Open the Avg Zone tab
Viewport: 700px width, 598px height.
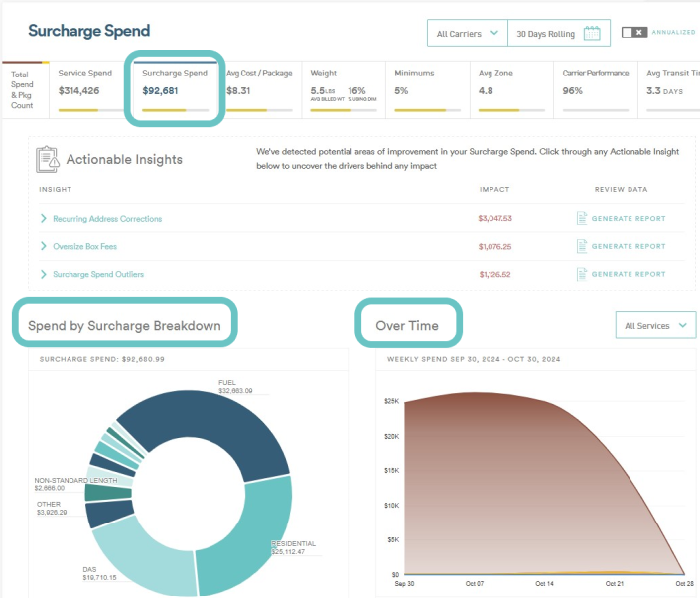pyautogui.click(x=511, y=89)
